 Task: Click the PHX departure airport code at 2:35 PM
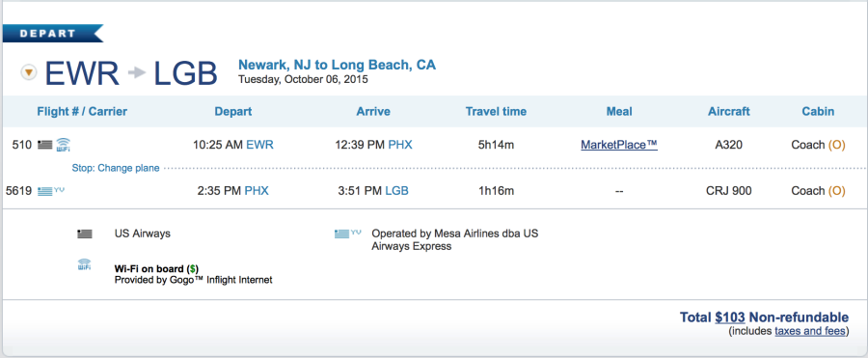point(257,191)
